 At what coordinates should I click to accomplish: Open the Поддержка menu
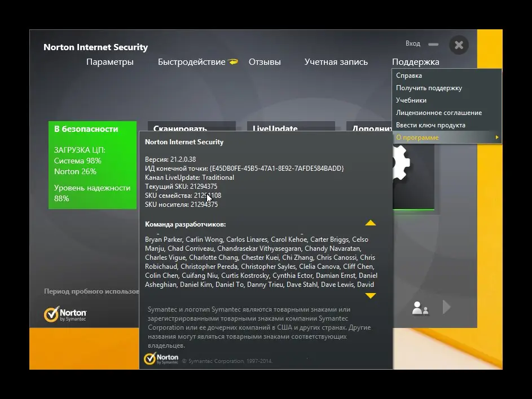pyautogui.click(x=415, y=62)
